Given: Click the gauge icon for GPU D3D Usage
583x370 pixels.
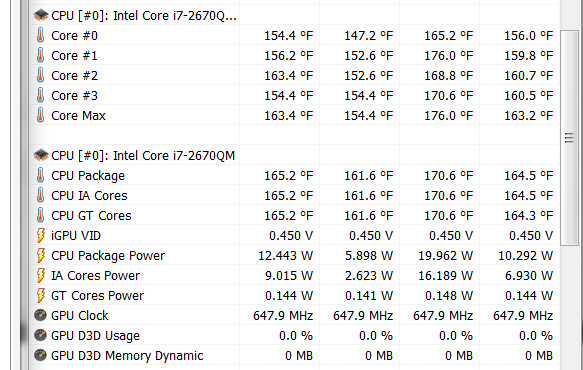Looking at the screenshot, I should click(40, 335).
